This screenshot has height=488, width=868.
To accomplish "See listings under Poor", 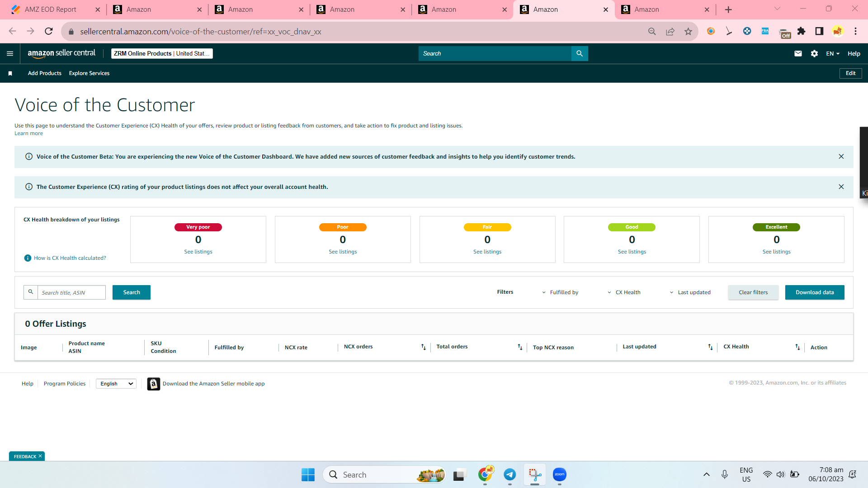I will click(343, 252).
